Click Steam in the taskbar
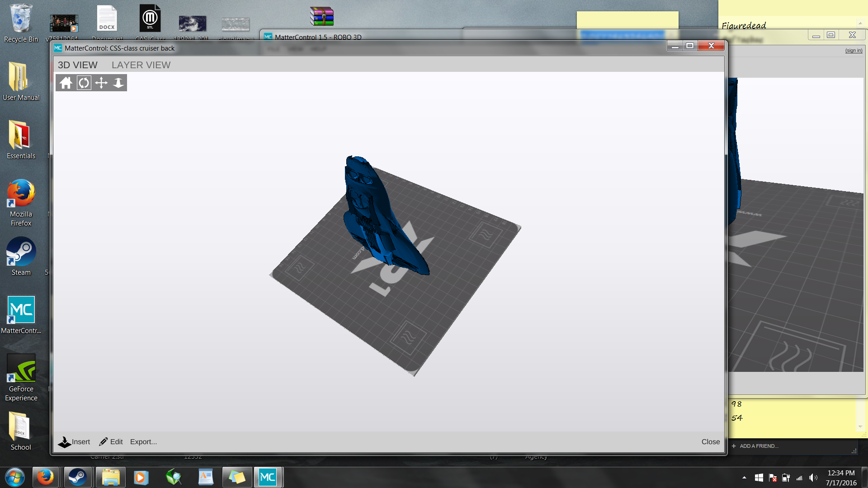Viewport: 868px width, 488px height. coord(78,477)
